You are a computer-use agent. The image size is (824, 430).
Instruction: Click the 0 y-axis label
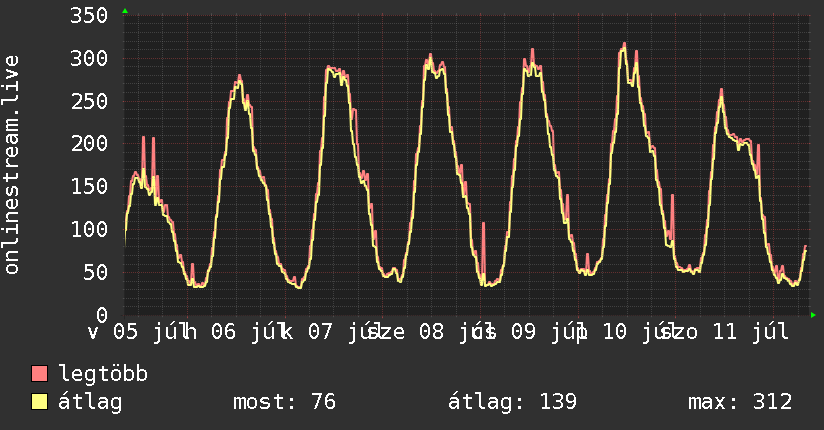(x=102, y=314)
